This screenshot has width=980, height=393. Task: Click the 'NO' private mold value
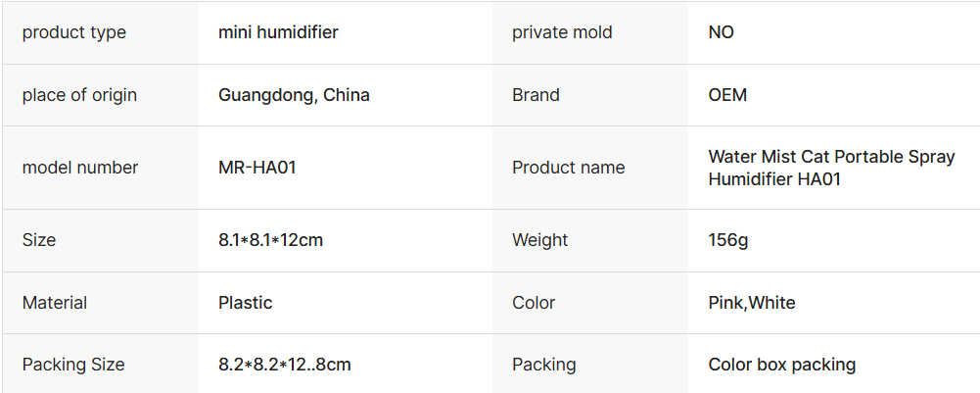coord(722,32)
